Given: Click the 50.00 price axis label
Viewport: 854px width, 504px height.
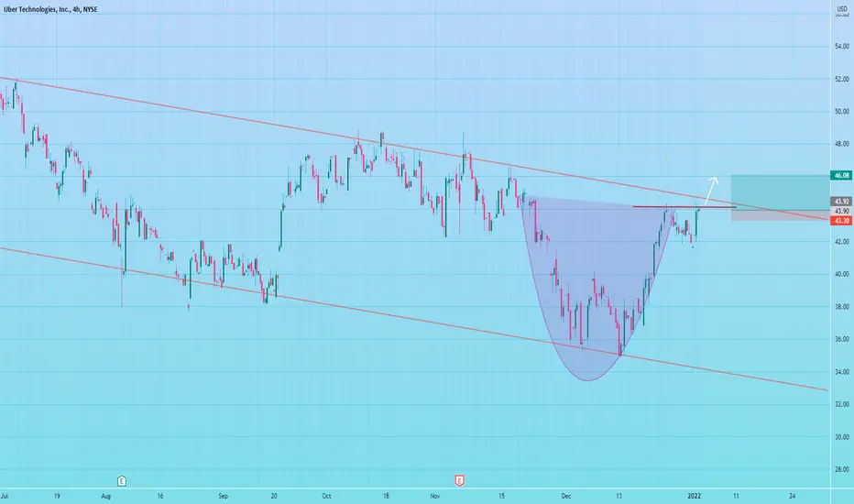Looking at the screenshot, I should [841, 112].
